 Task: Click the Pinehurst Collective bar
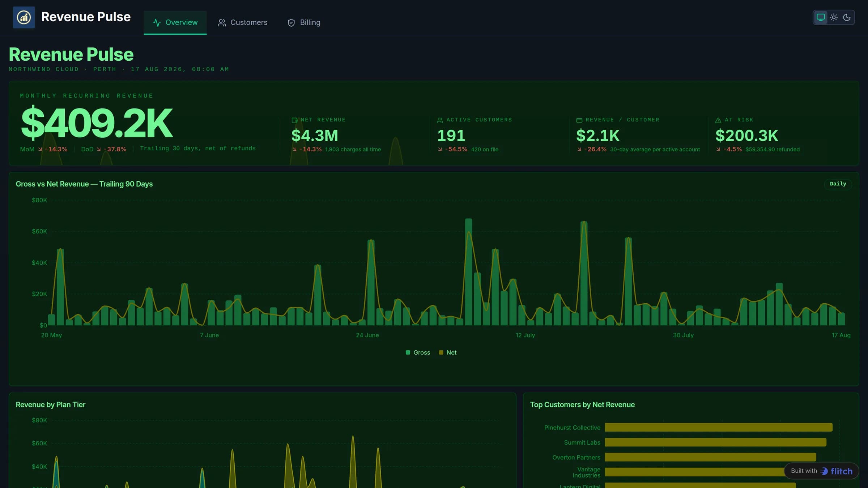click(x=719, y=427)
